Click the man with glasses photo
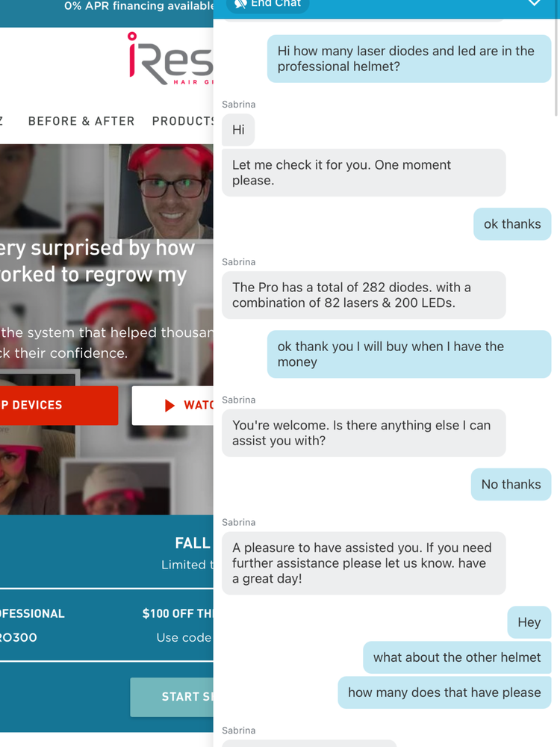 [165, 191]
